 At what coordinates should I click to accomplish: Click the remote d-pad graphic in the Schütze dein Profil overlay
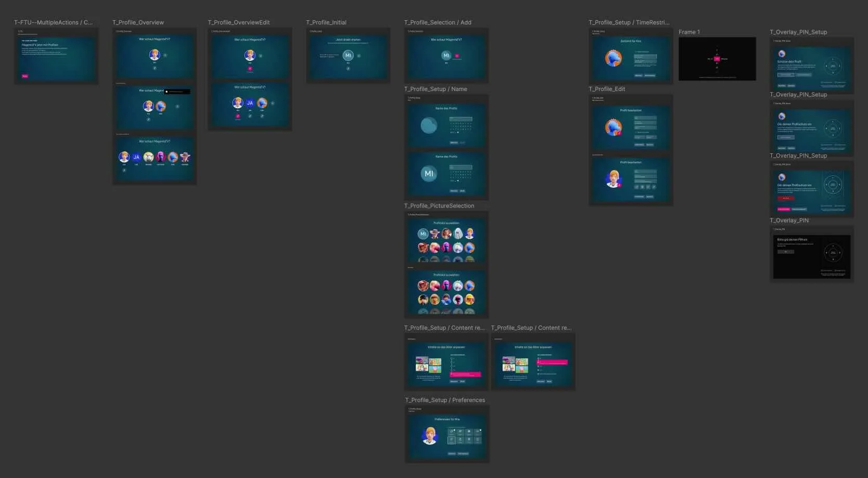coord(833,67)
